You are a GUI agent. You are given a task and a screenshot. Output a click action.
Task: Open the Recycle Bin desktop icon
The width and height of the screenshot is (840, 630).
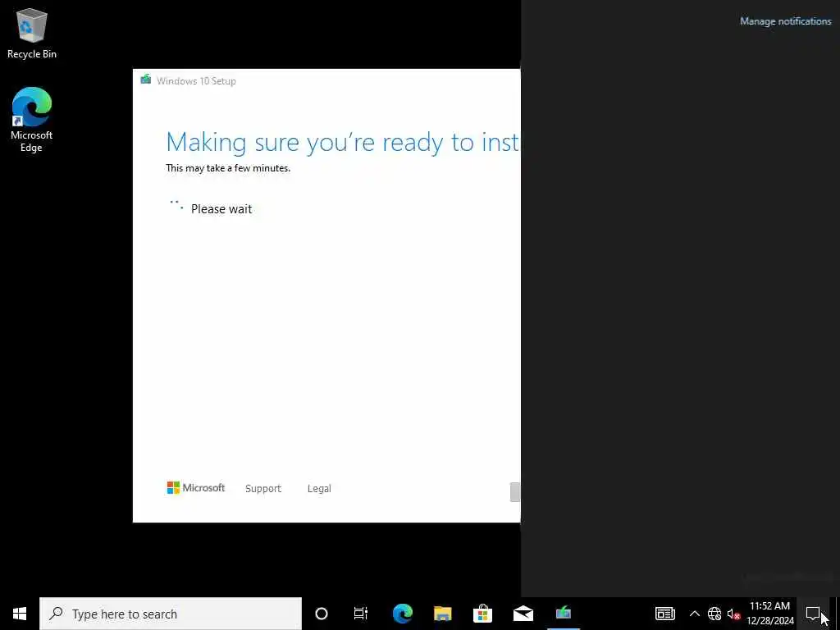[x=32, y=33]
